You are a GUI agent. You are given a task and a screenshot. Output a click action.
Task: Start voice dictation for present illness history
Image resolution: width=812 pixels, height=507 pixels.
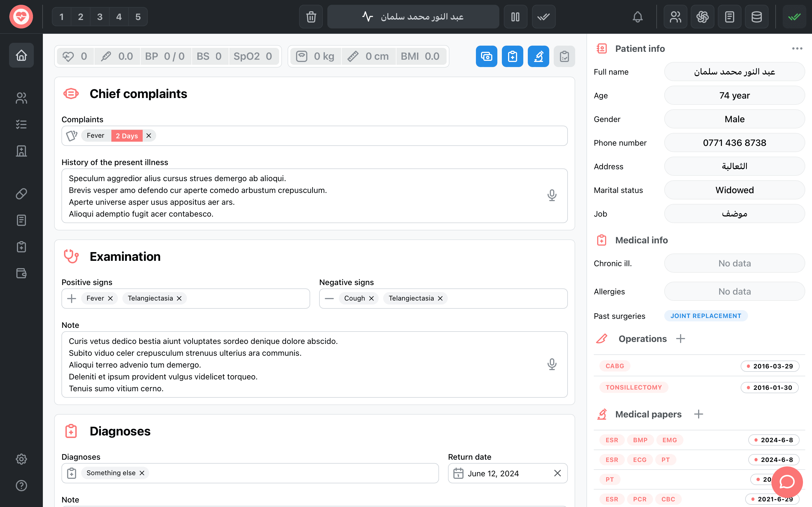[551, 195]
